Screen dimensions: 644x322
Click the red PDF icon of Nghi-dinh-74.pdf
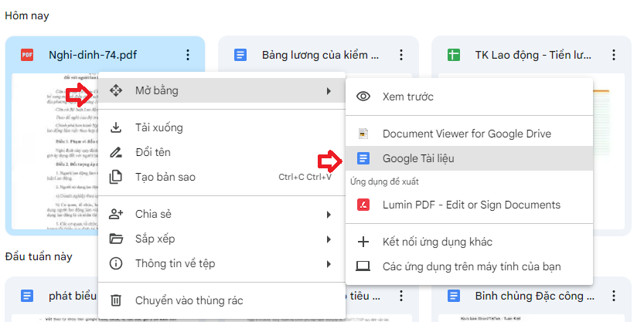click(x=27, y=55)
